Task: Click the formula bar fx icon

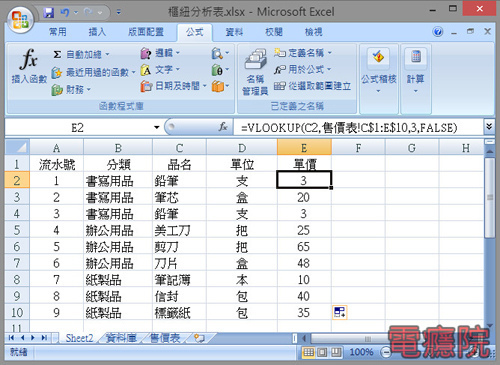Action: coord(223,127)
